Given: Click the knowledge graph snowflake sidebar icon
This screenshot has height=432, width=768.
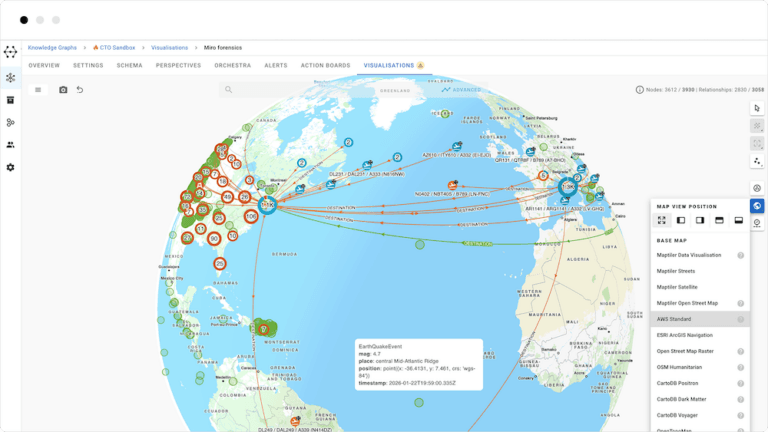Looking at the screenshot, I should click(x=10, y=78).
